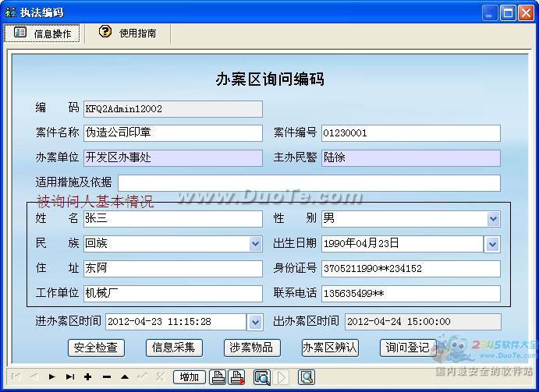The image size is (539, 392).
Task: Delete record with minus icon
Action: [x=107, y=377]
